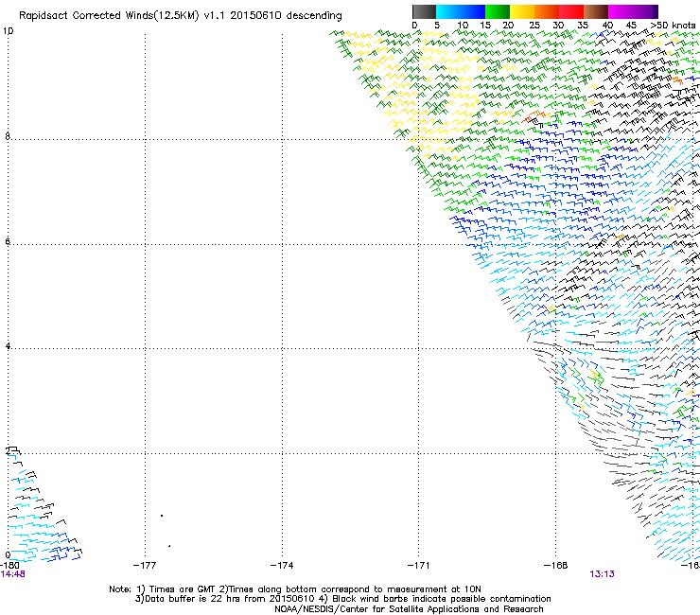Select the orange 25-30 knots color segment
The width and height of the screenshot is (700, 615).
point(547,11)
